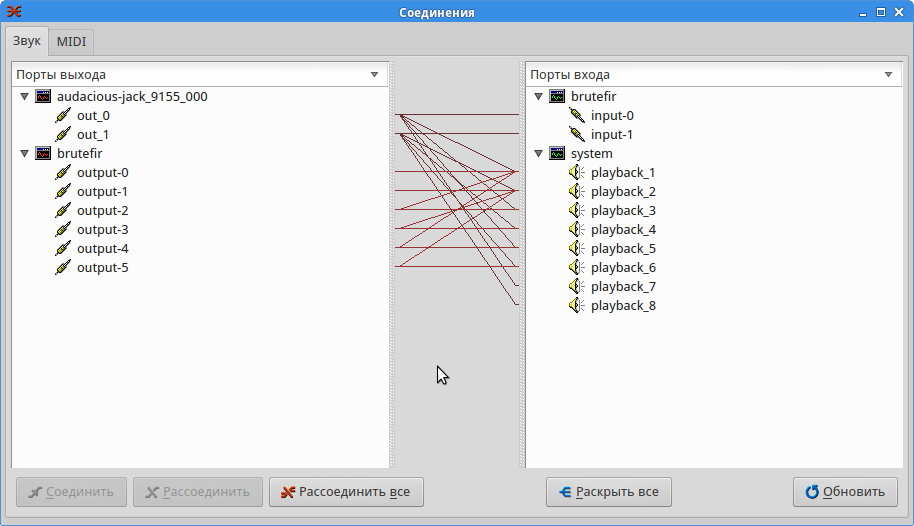Select the output-0 port label
914x526 pixels.
click(103, 173)
